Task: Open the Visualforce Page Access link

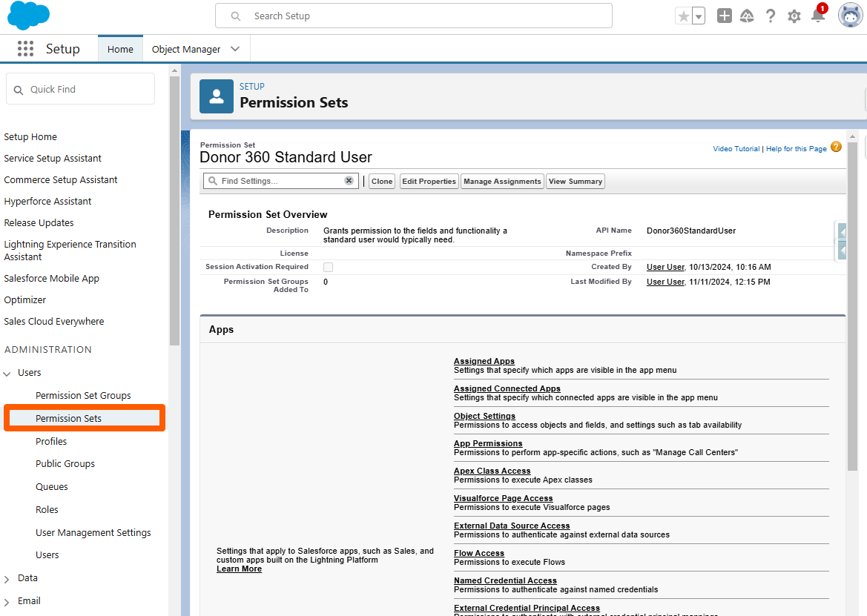Action: (503, 498)
